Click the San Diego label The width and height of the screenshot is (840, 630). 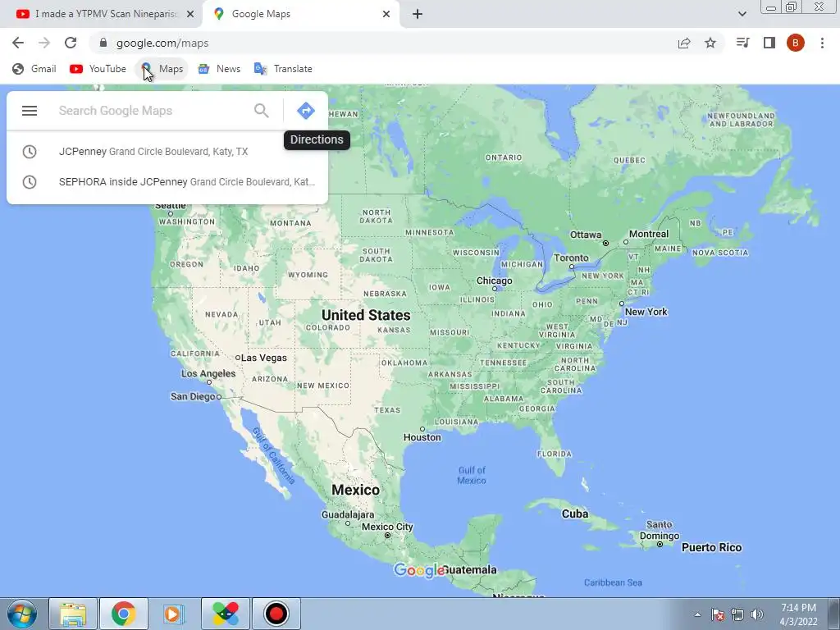193,396
